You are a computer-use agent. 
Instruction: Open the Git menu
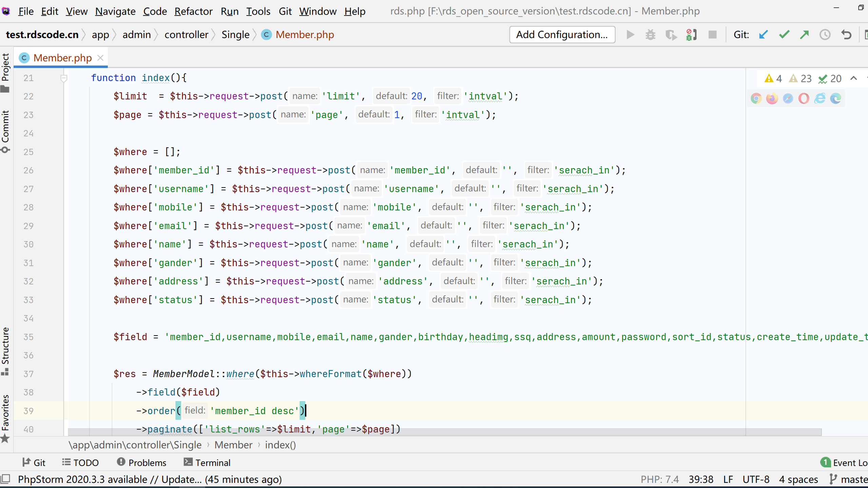tap(285, 11)
